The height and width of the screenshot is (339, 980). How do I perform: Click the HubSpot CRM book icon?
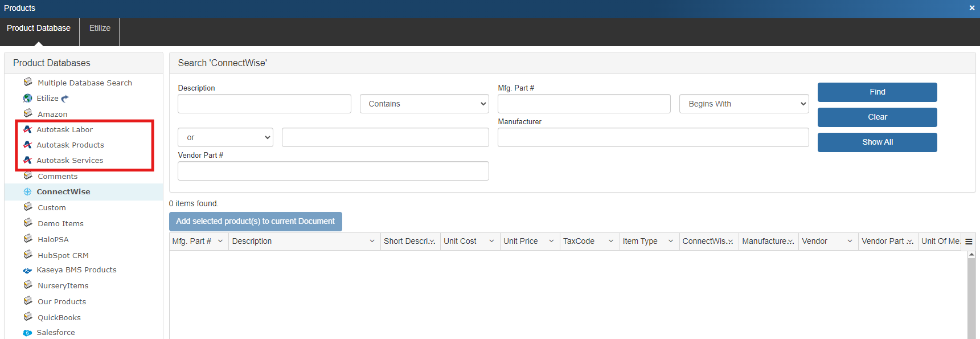pos(28,255)
